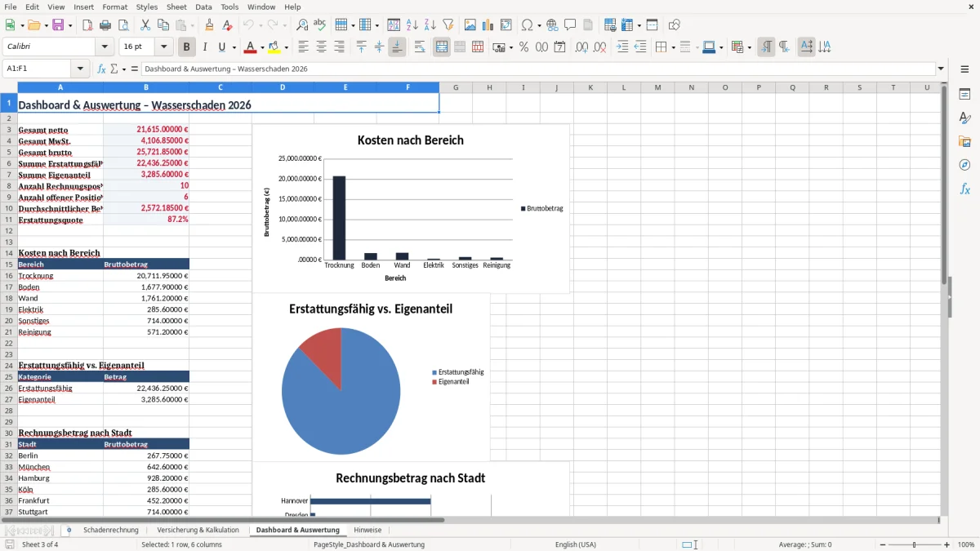
Task: Open the Data menu
Action: click(203, 7)
